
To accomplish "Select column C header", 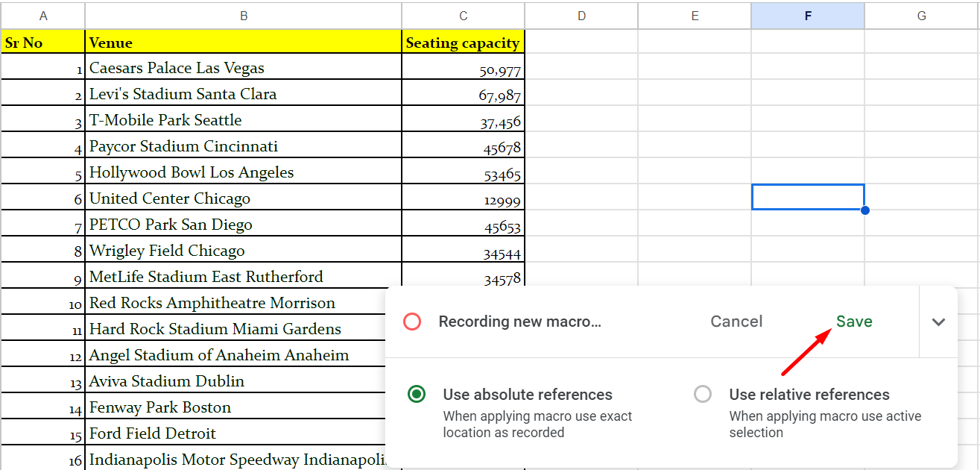I will [464, 16].
